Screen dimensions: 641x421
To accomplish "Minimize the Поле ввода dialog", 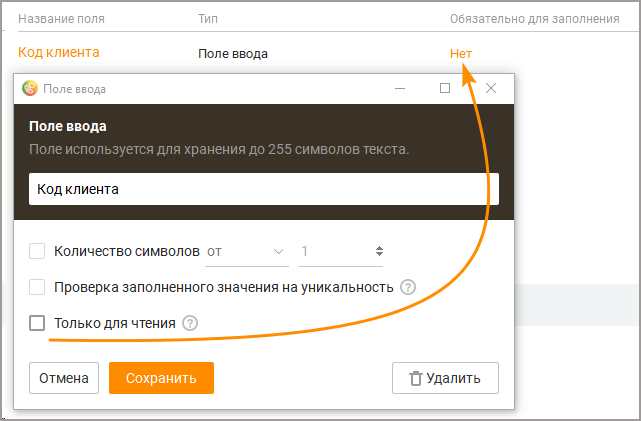I will click(400, 88).
